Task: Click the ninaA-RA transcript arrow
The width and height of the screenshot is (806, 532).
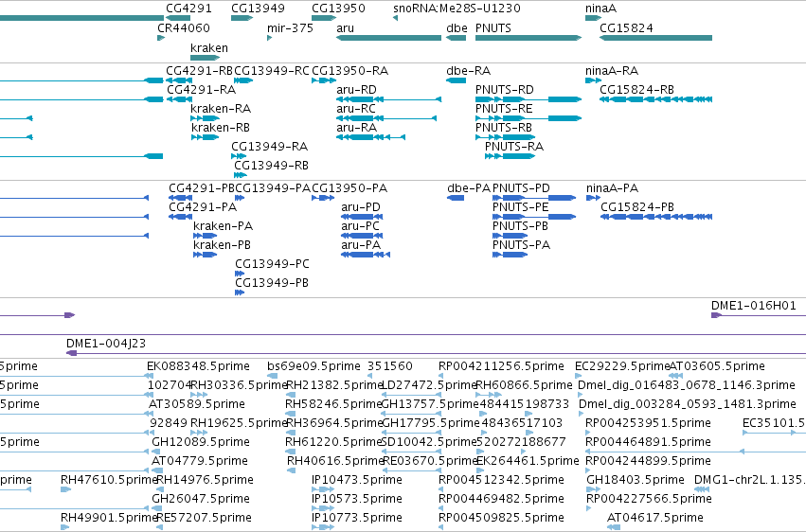Action: coord(593,80)
